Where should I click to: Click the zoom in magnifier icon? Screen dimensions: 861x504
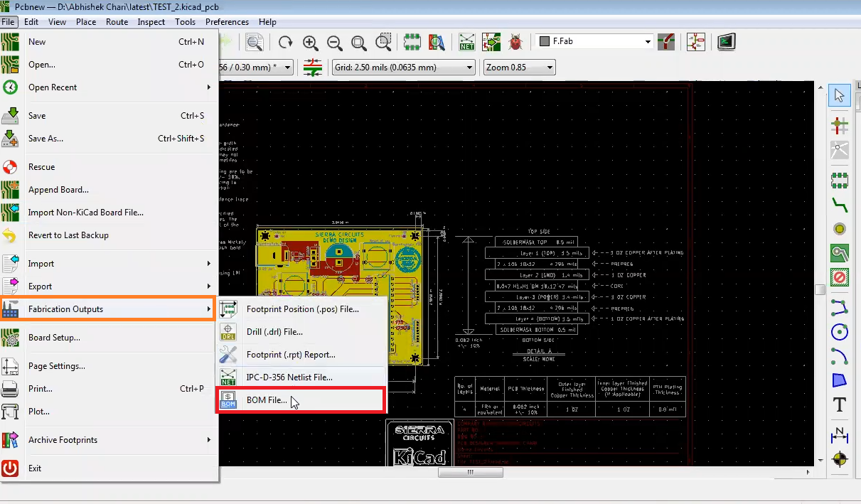point(311,42)
